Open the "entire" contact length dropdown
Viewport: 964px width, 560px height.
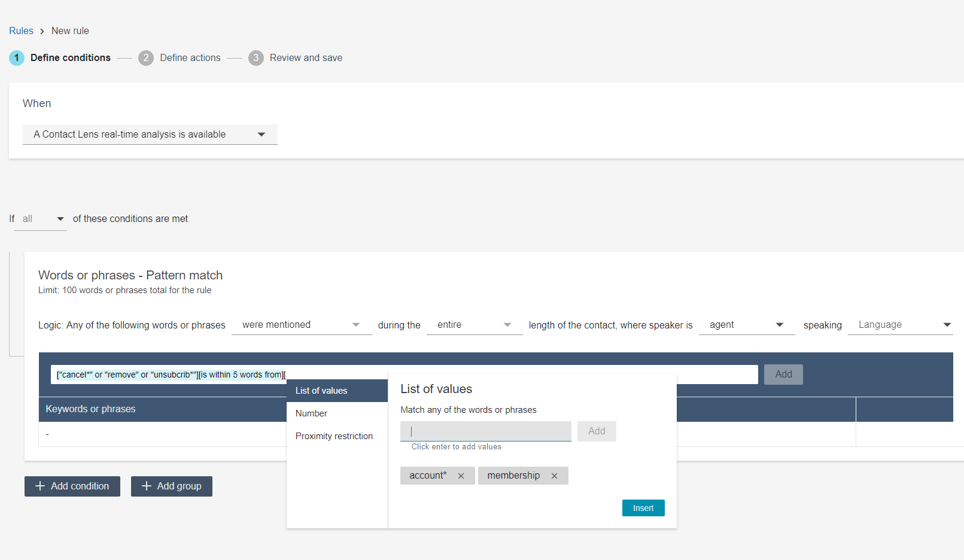475,324
